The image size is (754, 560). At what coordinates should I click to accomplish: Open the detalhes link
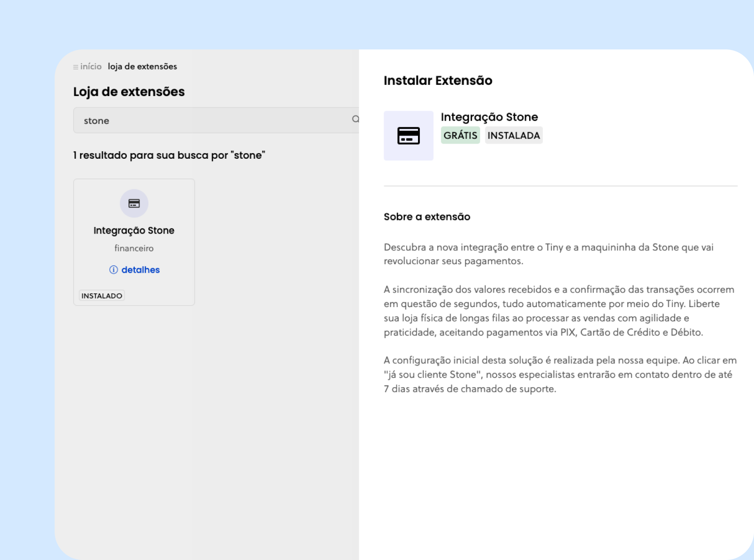140,270
